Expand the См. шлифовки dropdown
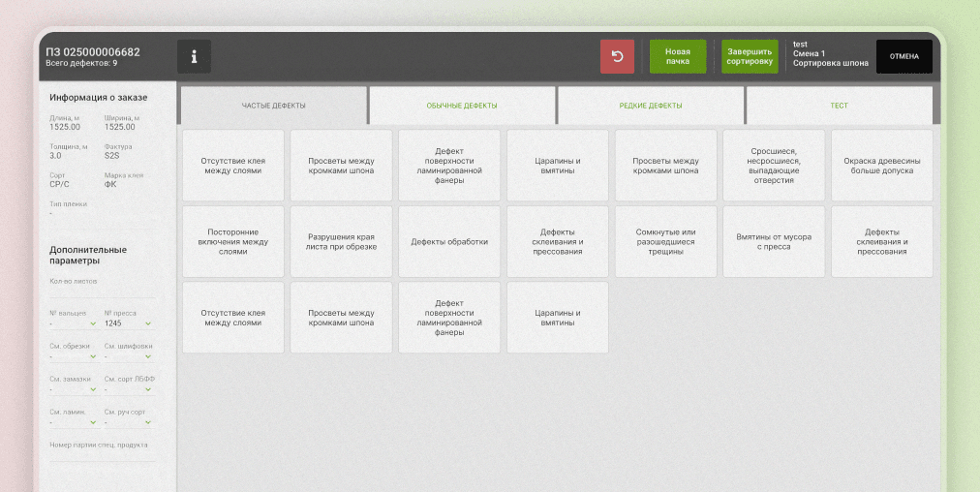Image resolution: width=980 pixels, height=492 pixels. click(x=128, y=356)
